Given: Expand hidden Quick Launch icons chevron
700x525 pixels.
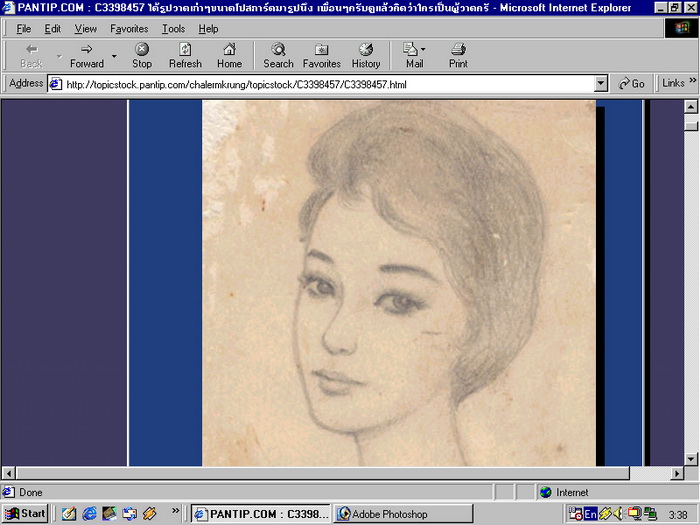Looking at the screenshot, I should click(x=175, y=511).
